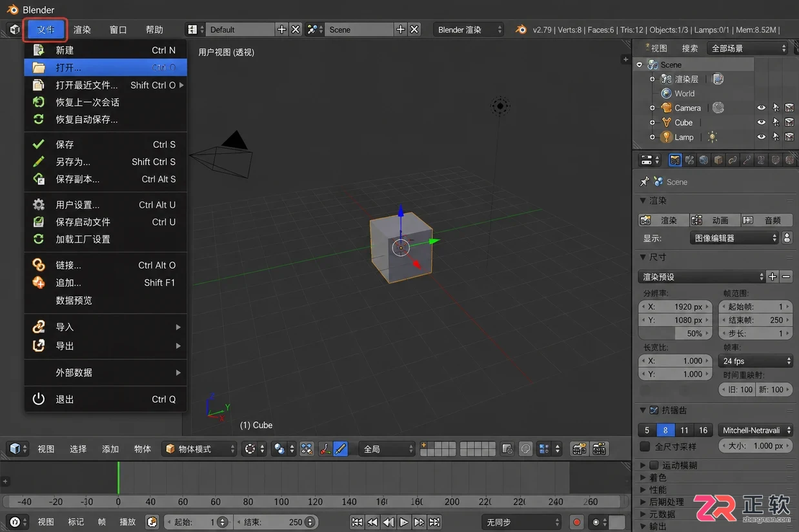This screenshot has height=532, width=799.
Task: Open the 物体模式 mode dropdown
Action: (x=199, y=449)
